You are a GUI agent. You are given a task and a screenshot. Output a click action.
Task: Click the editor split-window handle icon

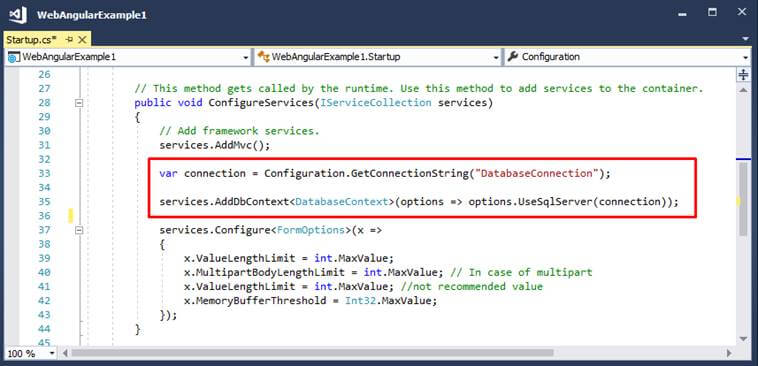pos(743,74)
